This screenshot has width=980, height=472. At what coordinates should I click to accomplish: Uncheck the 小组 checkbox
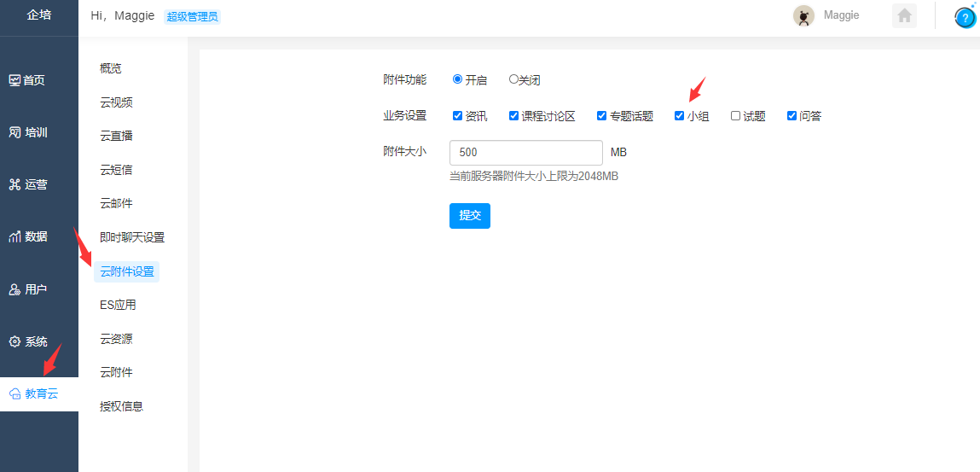coord(680,116)
